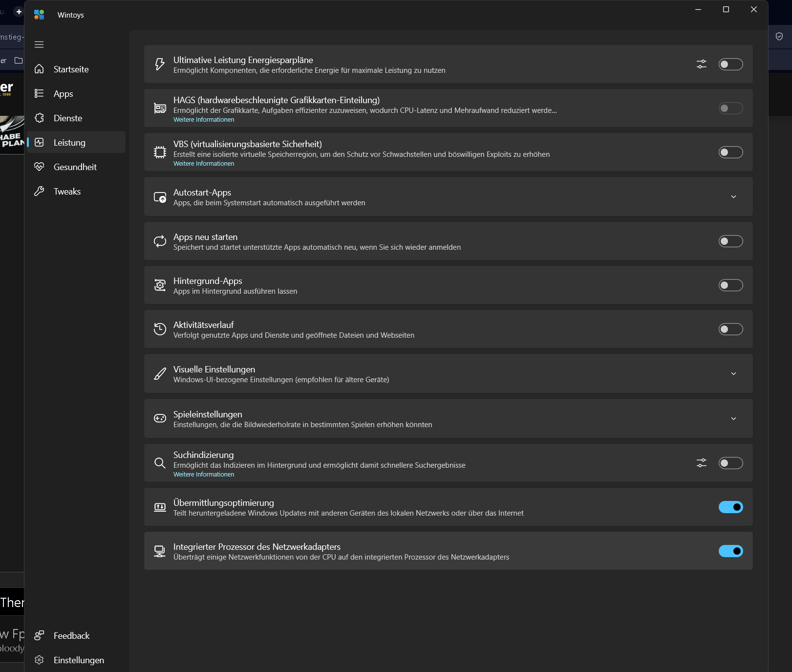Open Feedback page
This screenshot has height=672, width=792.
click(76, 635)
